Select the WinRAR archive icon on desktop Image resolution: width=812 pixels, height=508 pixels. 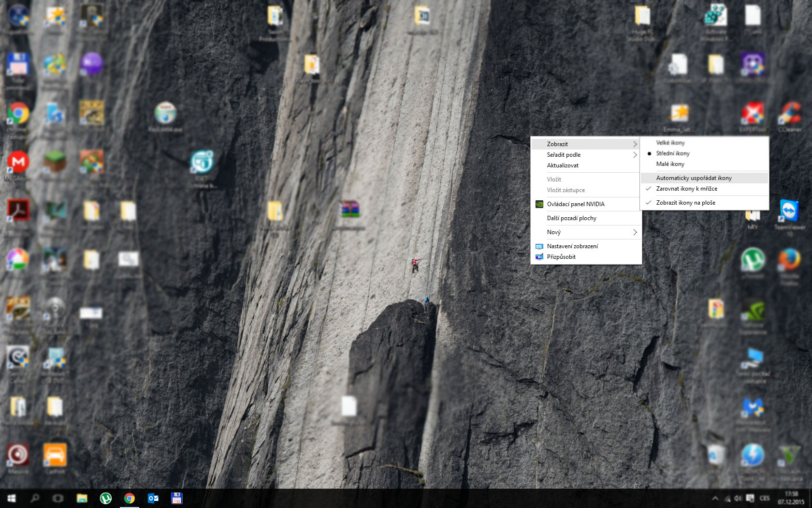349,210
